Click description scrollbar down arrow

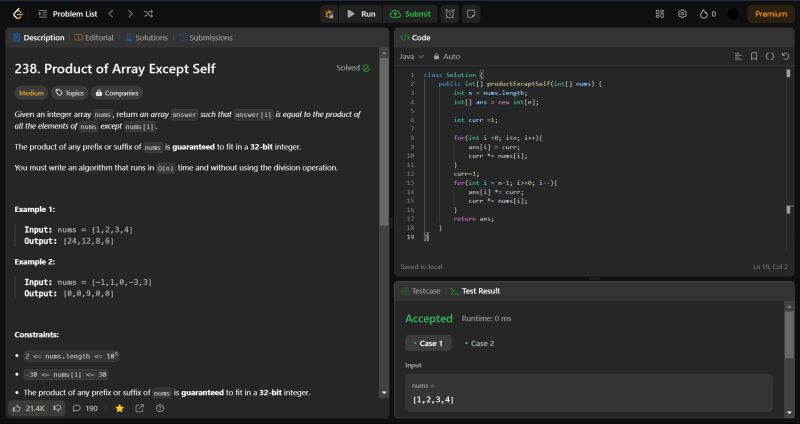pyautogui.click(x=384, y=393)
